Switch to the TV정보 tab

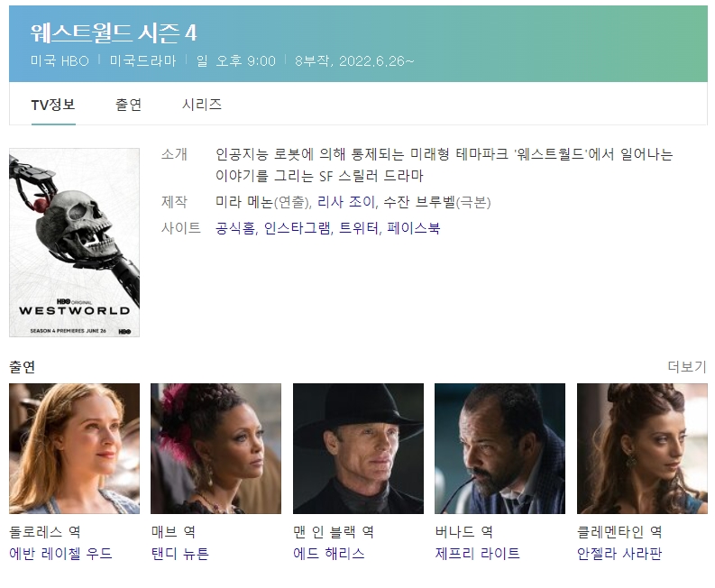[x=53, y=105]
